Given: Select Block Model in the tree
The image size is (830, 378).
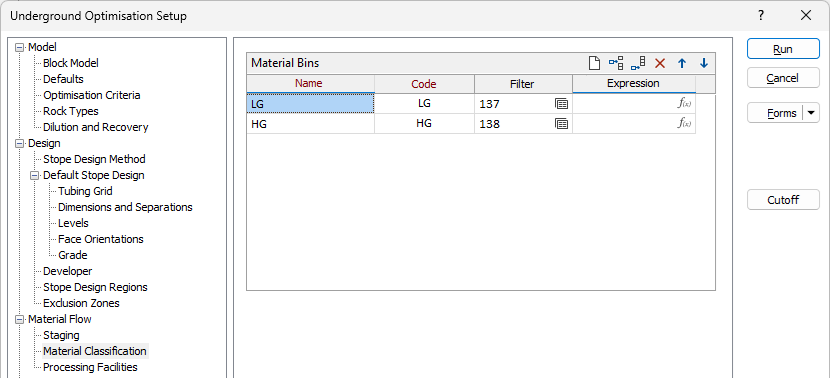Looking at the screenshot, I should click(70, 63).
